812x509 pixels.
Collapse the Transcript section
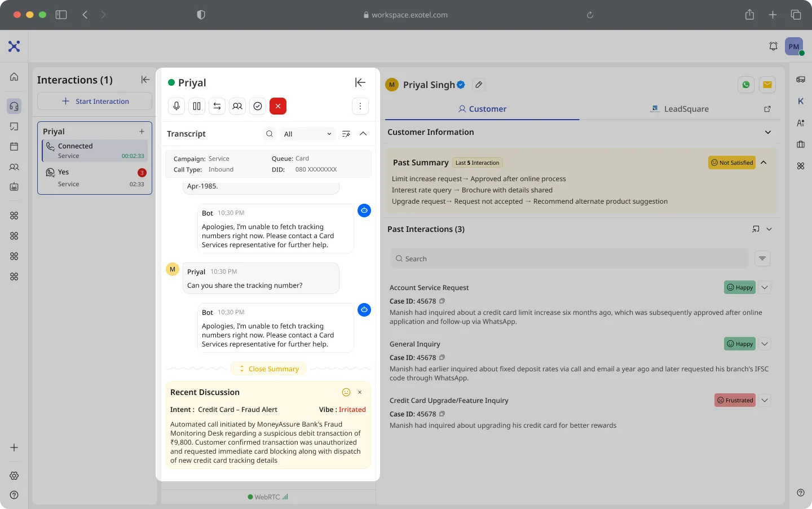[363, 134]
